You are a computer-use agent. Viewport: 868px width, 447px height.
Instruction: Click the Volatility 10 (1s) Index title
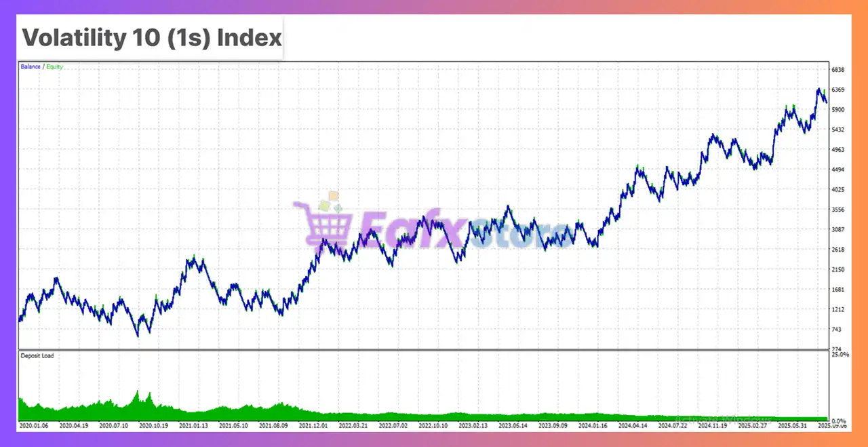click(152, 38)
